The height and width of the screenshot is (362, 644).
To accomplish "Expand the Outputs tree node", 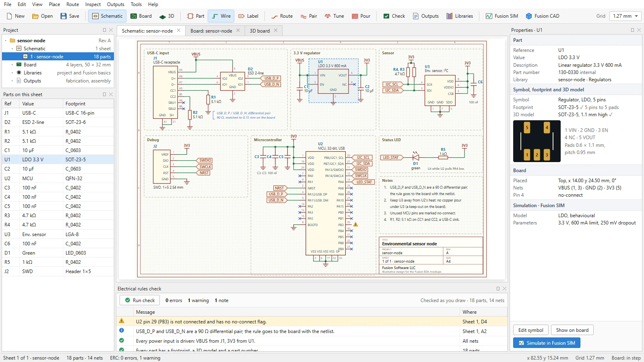I will [x=12, y=81].
